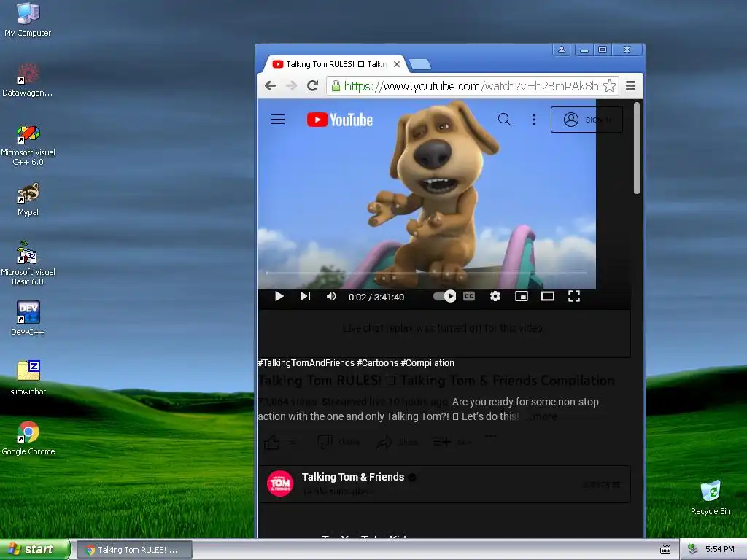Open Chrome user profile button
The height and width of the screenshot is (560, 747).
tap(562, 50)
